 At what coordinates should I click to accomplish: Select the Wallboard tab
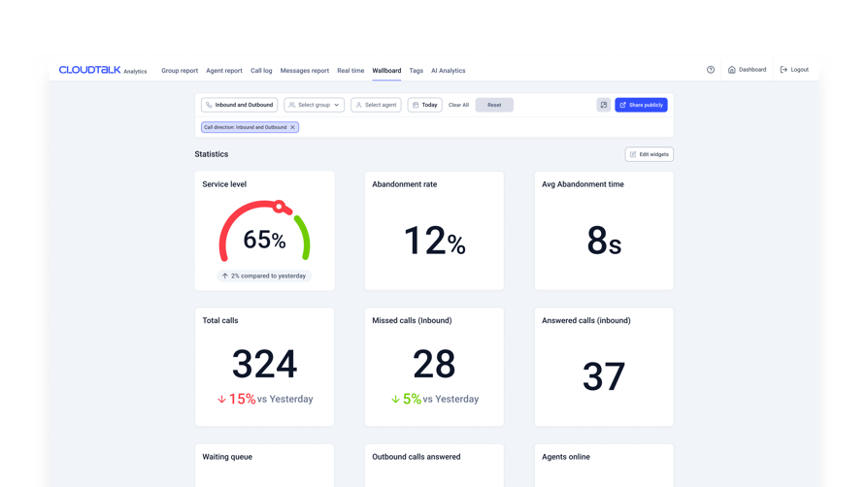(386, 71)
